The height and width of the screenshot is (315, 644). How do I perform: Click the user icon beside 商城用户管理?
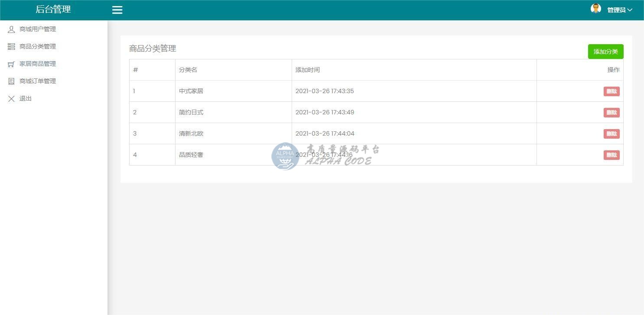[x=11, y=29]
